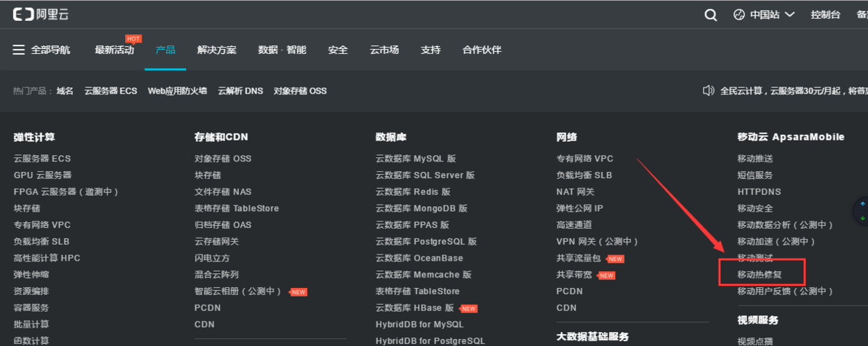Click hot product Web应用防火墙
Viewport: 868px width, 346px height.
(177, 91)
